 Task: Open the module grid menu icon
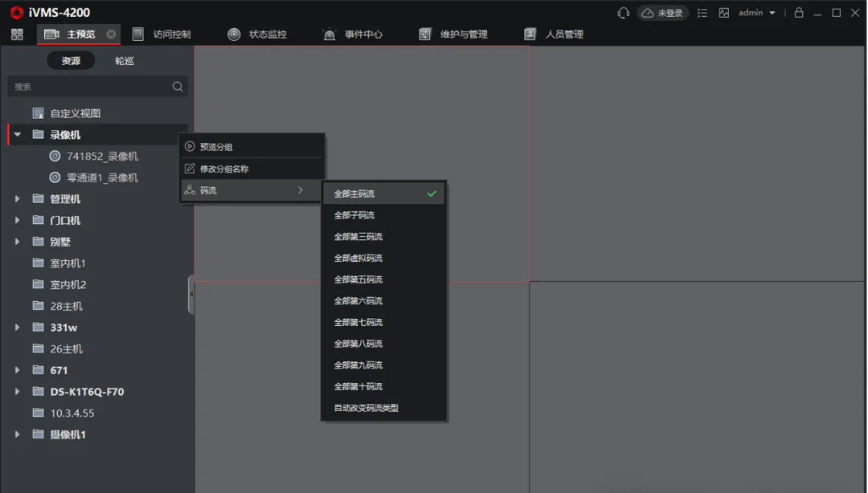tap(17, 35)
